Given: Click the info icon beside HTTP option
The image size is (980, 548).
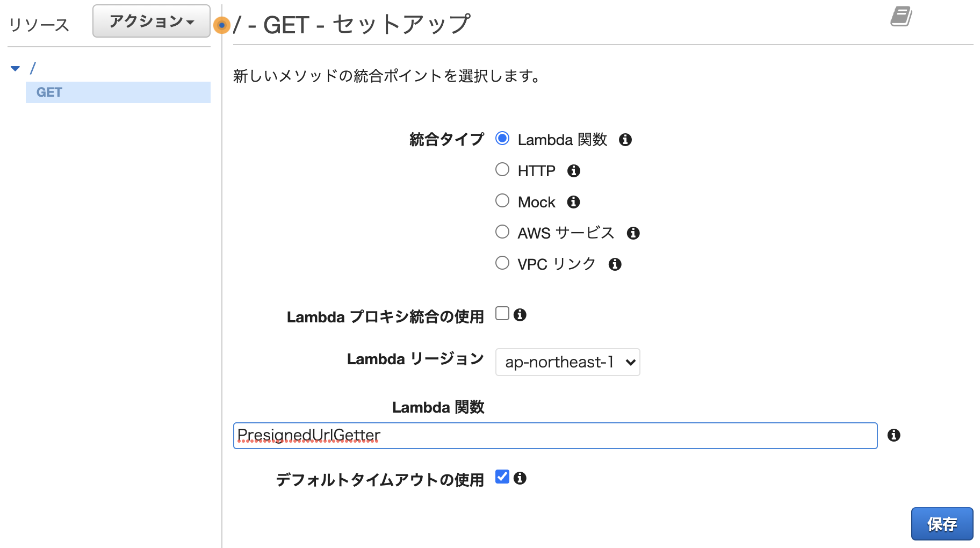Looking at the screenshot, I should (573, 171).
